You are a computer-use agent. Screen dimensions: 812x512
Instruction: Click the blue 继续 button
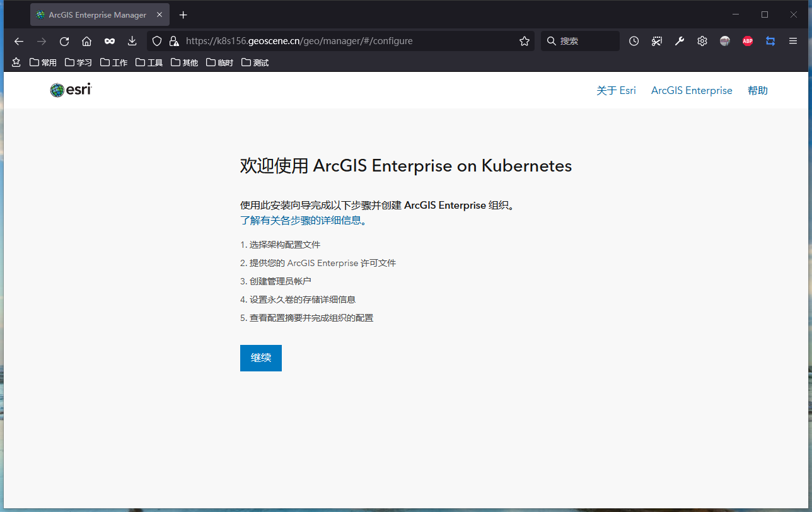click(x=261, y=358)
